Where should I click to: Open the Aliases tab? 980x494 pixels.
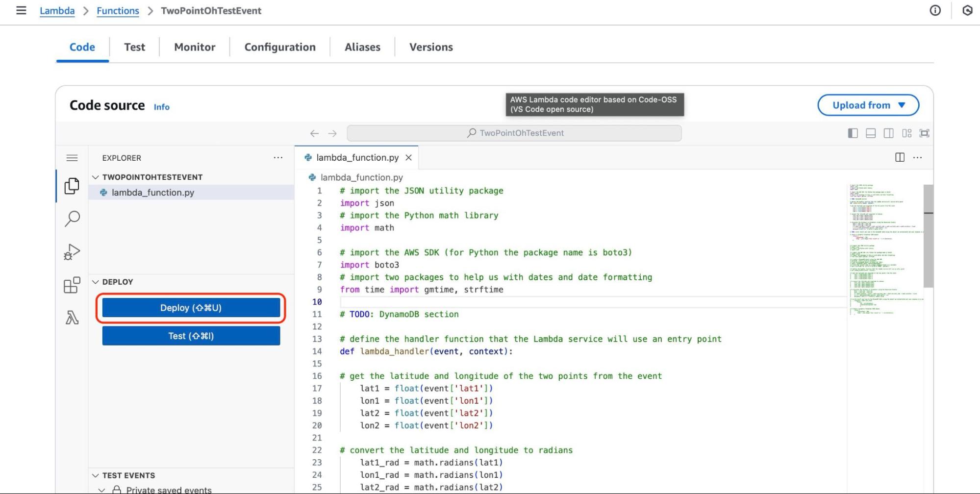click(362, 47)
